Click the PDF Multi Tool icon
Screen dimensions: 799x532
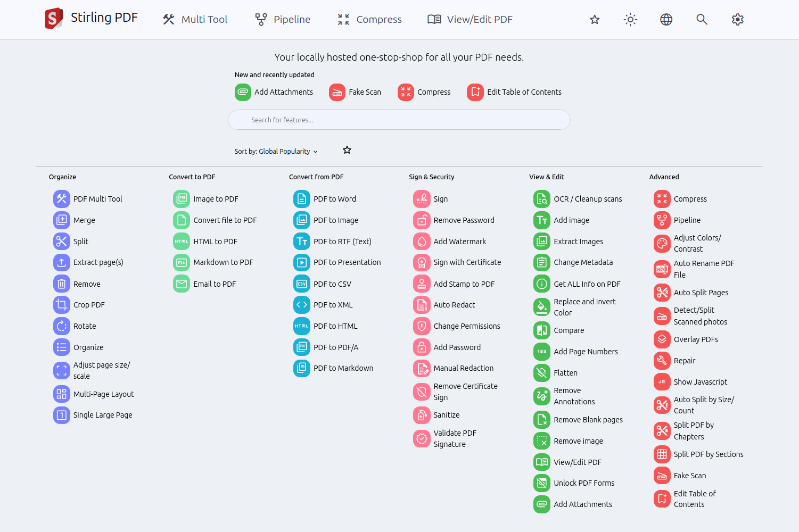pyautogui.click(x=62, y=199)
